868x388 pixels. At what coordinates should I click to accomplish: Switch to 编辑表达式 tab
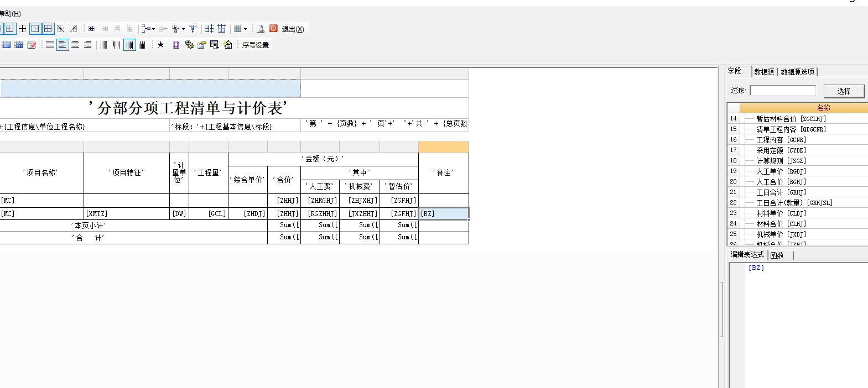747,255
